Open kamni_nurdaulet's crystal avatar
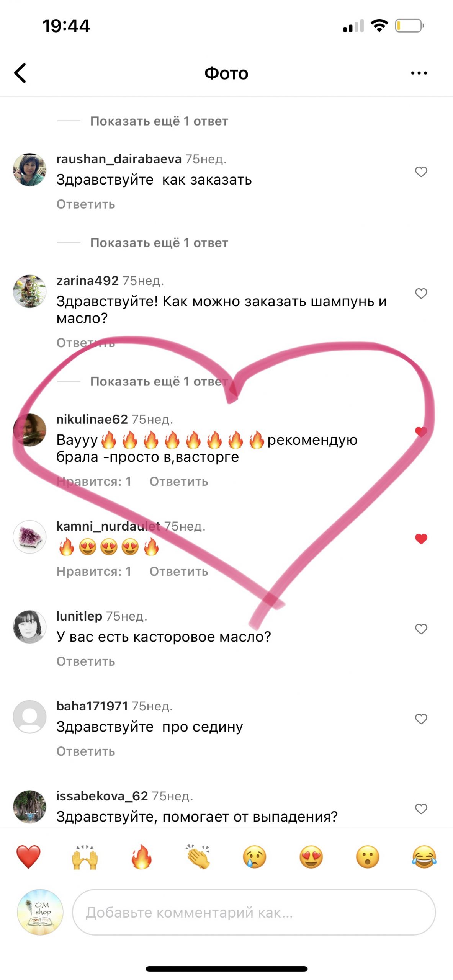The width and height of the screenshot is (453, 980). [30, 537]
